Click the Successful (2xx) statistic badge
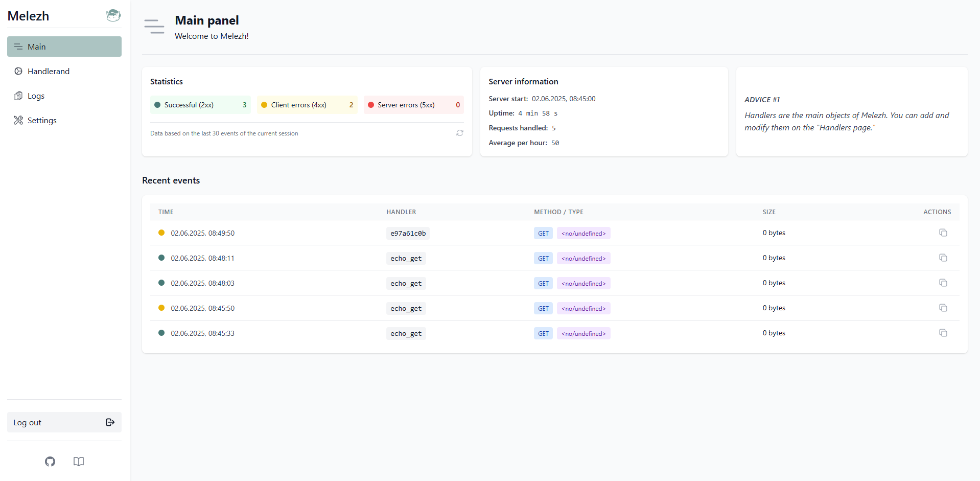The height and width of the screenshot is (481, 980). point(200,105)
